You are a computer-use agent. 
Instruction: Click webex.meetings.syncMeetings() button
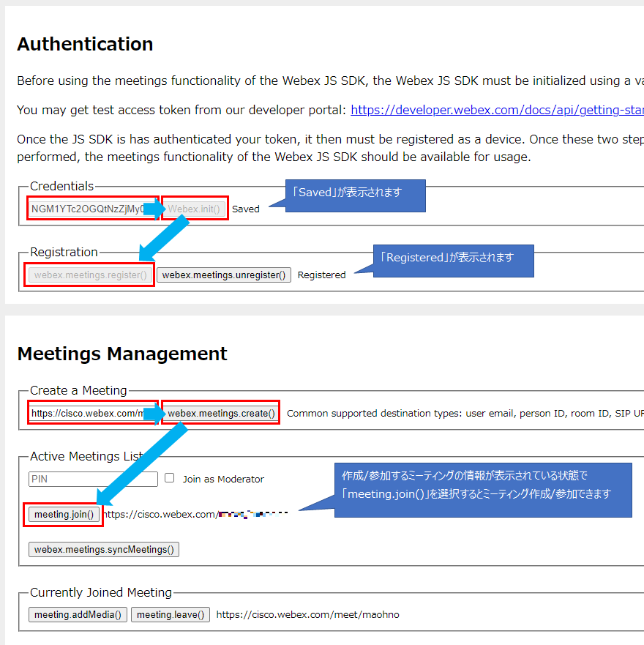tap(104, 549)
